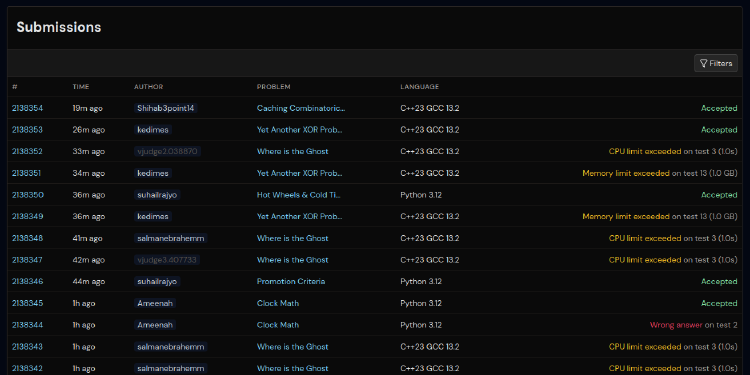Open Where is the Ghost on row 2138352
Image resolution: width=750 pixels, height=375 pixels.
pos(293,151)
